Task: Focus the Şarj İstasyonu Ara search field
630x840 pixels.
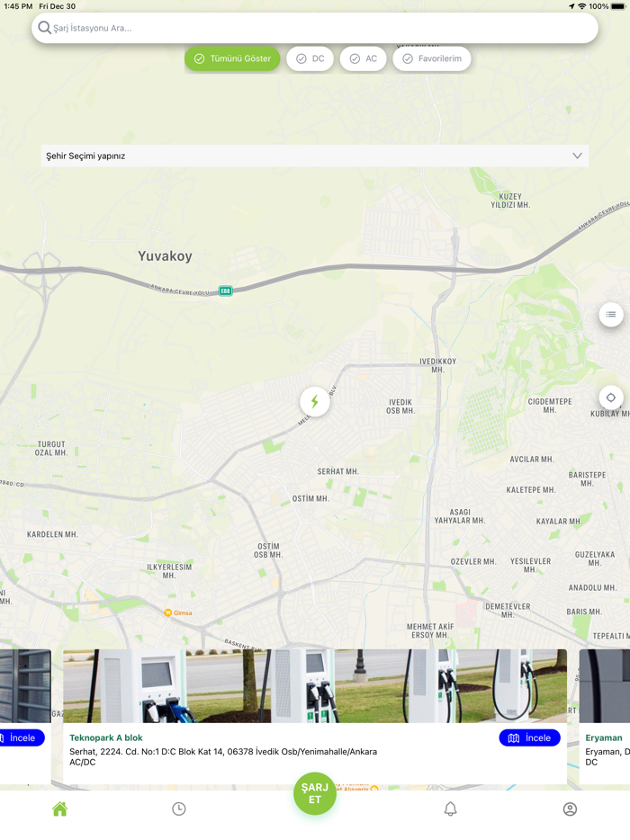Action: pyautogui.click(x=315, y=28)
